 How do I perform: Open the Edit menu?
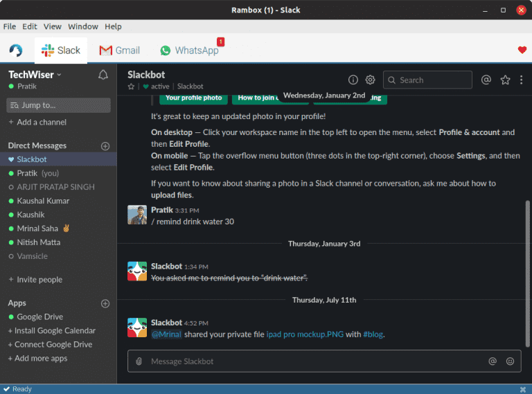(30, 26)
